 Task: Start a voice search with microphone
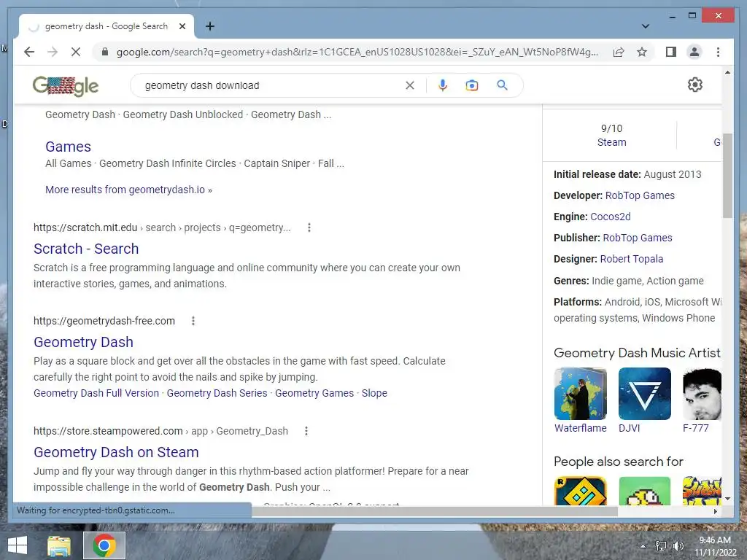(443, 85)
